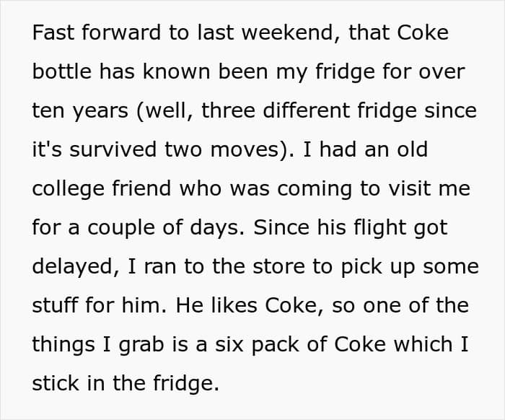Click the word "likes" after "He"
This screenshot has height=420, width=505.
234,305
